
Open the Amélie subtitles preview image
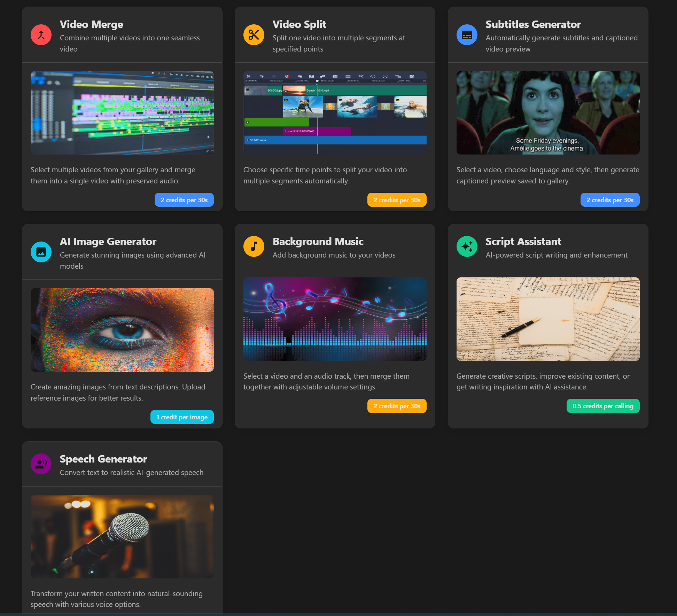coord(548,113)
